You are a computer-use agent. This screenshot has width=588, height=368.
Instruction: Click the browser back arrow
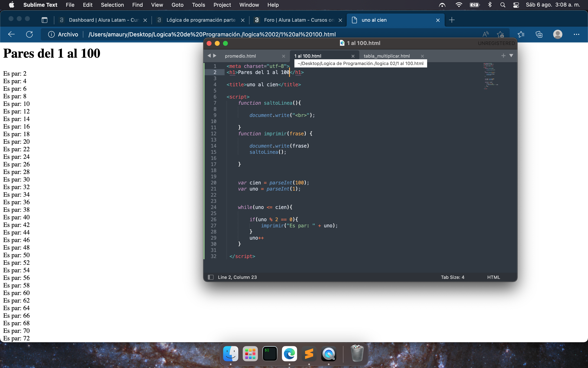(11, 34)
